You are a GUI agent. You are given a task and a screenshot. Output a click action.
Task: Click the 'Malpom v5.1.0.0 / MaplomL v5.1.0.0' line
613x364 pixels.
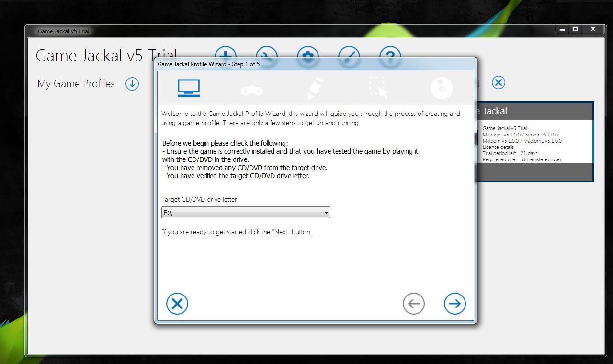click(x=522, y=141)
